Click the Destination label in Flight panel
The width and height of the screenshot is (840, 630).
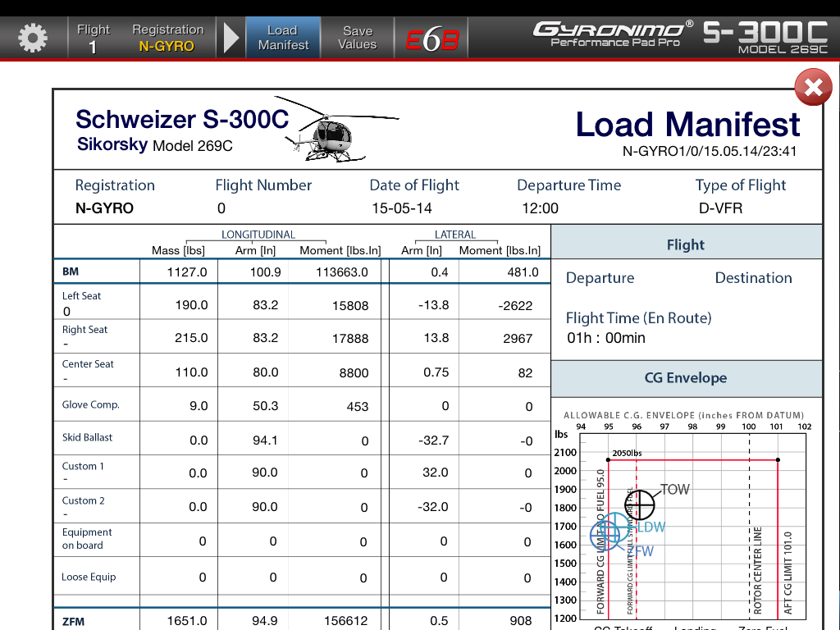pos(753,278)
